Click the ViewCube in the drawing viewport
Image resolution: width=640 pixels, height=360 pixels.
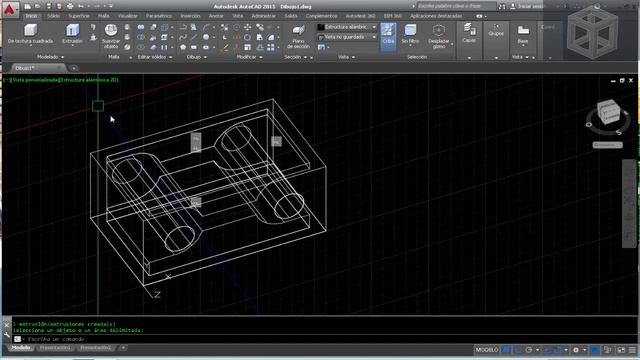(608, 113)
